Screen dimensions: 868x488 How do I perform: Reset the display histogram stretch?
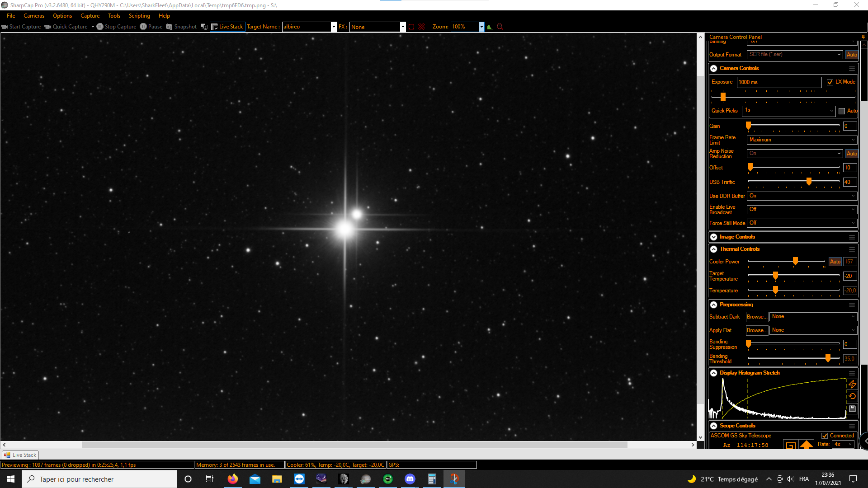tap(852, 396)
